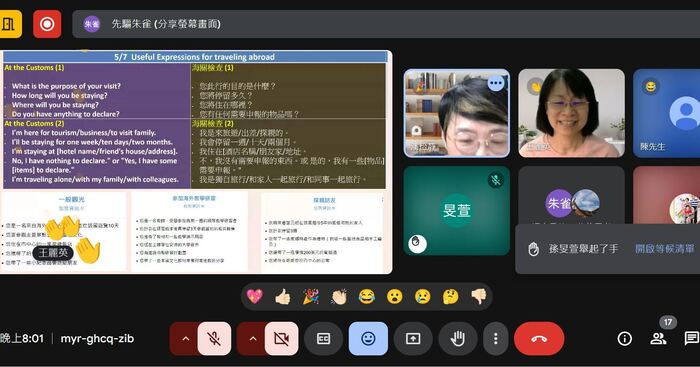Open the chat panel
This screenshot has height=367, width=700.
(692, 339)
